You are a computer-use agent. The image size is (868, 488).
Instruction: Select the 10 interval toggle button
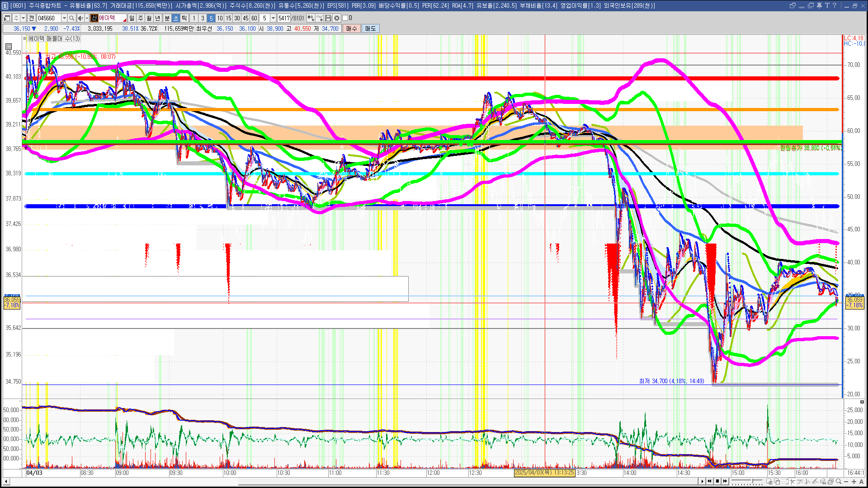click(x=220, y=18)
